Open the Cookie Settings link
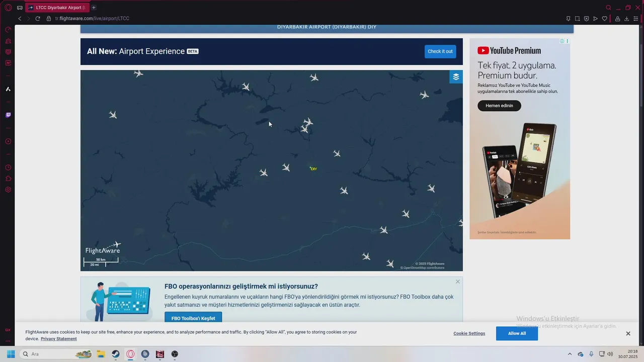This screenshot has width=644, height=362. (x=469, y=333)
